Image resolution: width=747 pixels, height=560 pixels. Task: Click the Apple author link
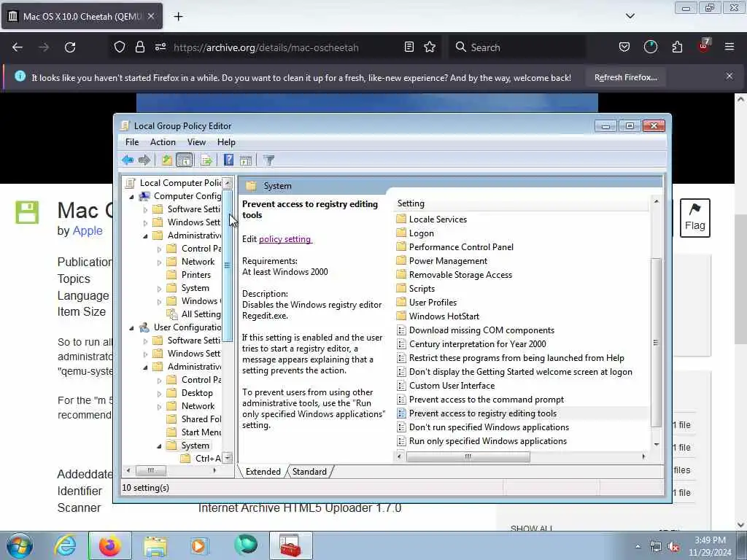88,230
